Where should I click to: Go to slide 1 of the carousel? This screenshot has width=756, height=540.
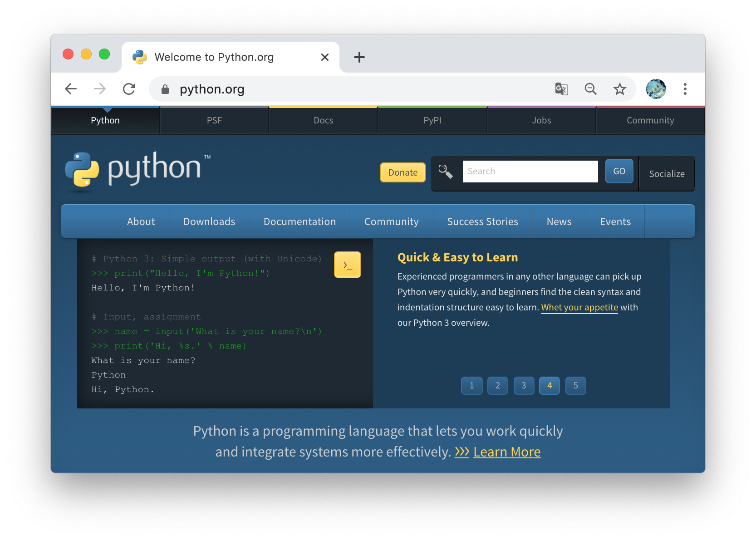pos(472,386)
